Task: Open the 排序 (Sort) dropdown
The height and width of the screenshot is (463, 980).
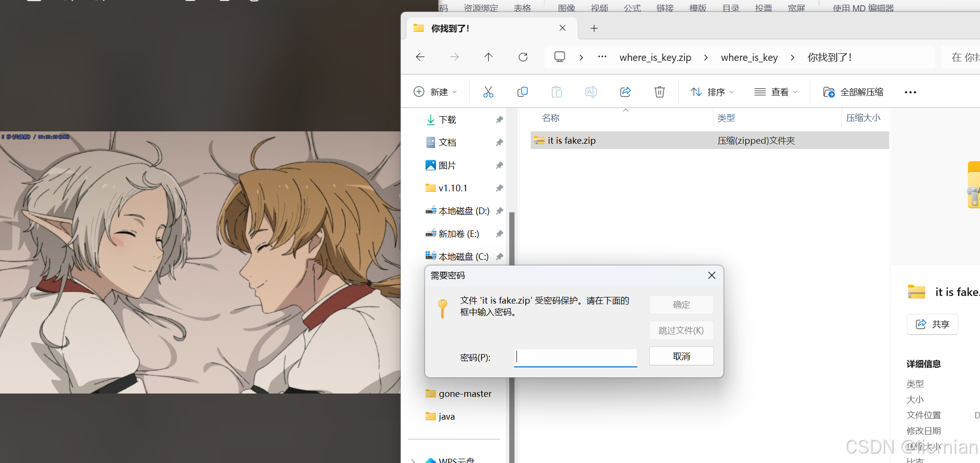Action: click(x=713, y=92)
